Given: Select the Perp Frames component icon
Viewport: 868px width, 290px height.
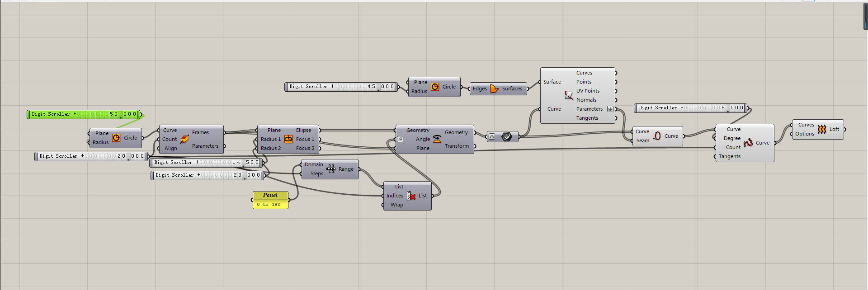Looking at the screenshot, I should coord(184,139).
